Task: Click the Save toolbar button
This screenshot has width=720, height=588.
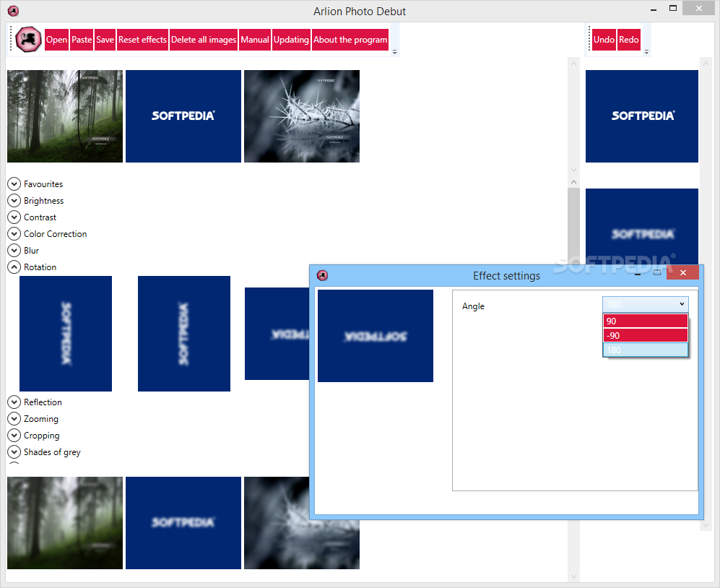Action: point(105,40)
